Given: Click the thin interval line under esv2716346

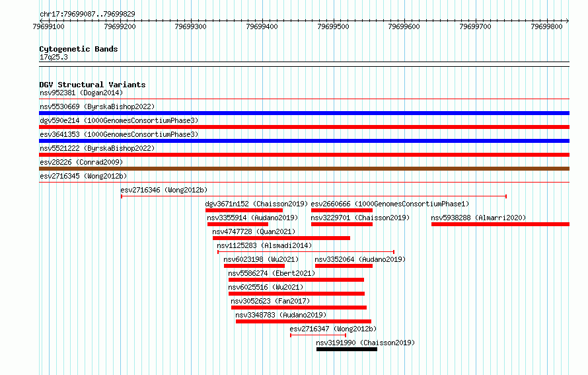Looking at the screenshot, I should point(314,196).
